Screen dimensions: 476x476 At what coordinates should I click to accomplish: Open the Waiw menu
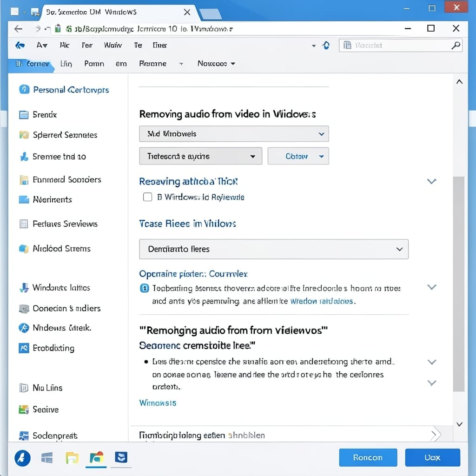point(112,45)
